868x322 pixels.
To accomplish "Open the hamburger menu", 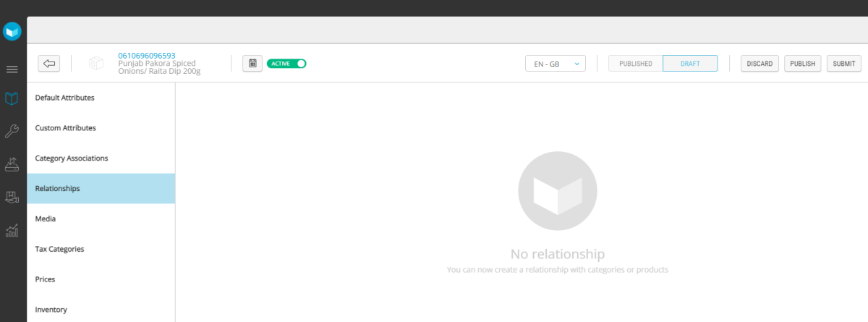I will pos(12,69).
